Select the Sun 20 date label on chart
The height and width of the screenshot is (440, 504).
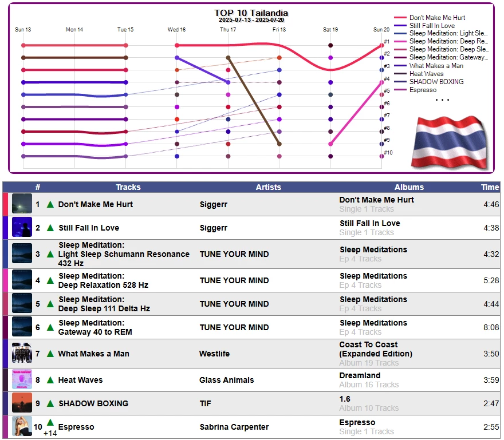click(x=381, y=30)
